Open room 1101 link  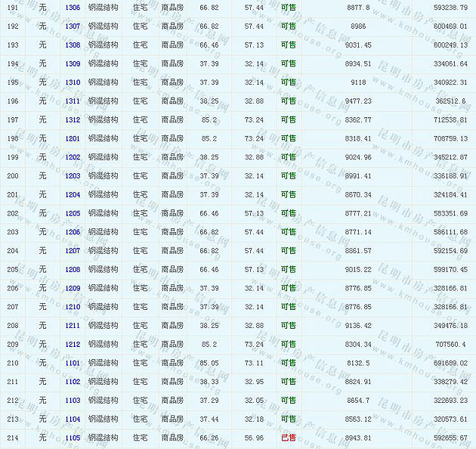73,363
